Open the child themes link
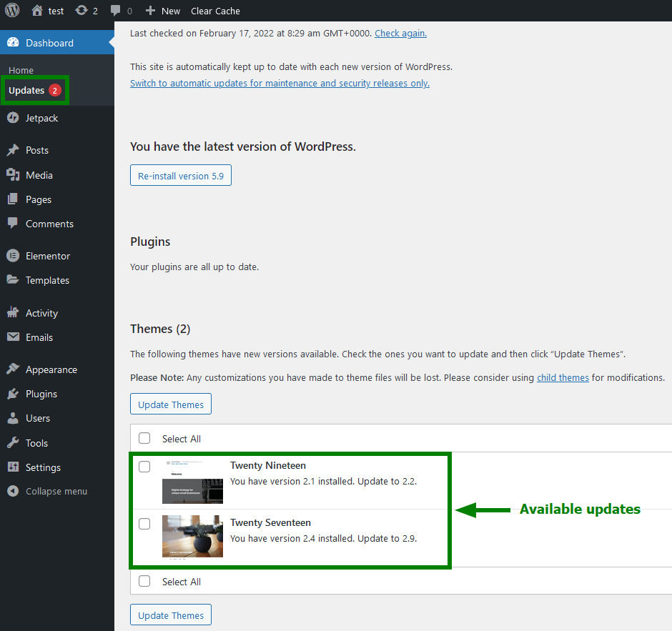This screenshot has height=631, width=672. 563,377
